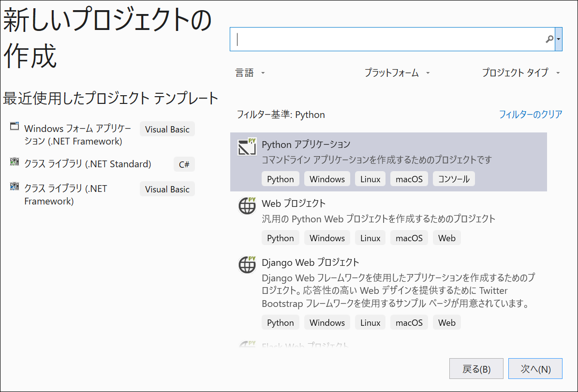The width and height of the screenshot is (578, 392).
Task: Click the C# tag beside クラス ライブラリ (.NET Standard)
Action: click(184, 164)
